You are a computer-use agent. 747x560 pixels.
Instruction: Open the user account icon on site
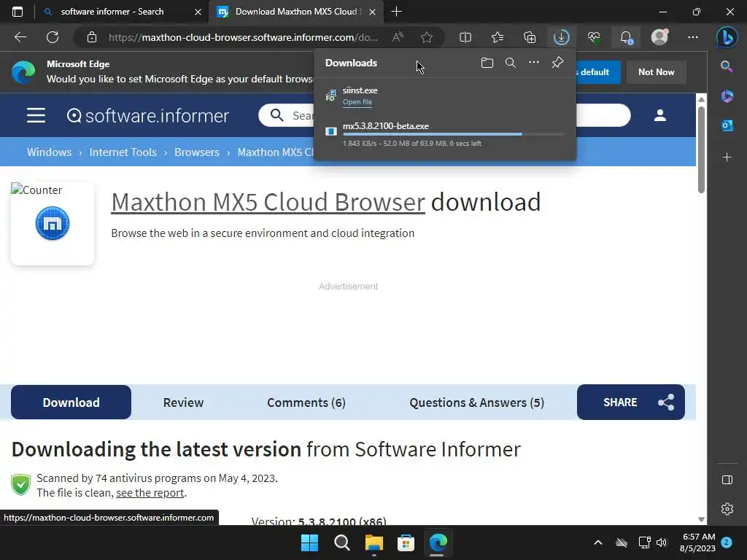(x=659, y=115)
